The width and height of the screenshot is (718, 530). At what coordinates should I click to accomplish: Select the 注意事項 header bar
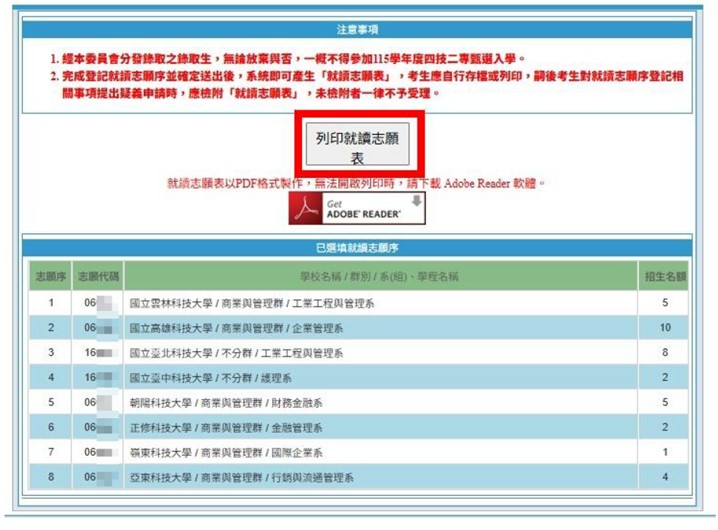click(357, 31)
